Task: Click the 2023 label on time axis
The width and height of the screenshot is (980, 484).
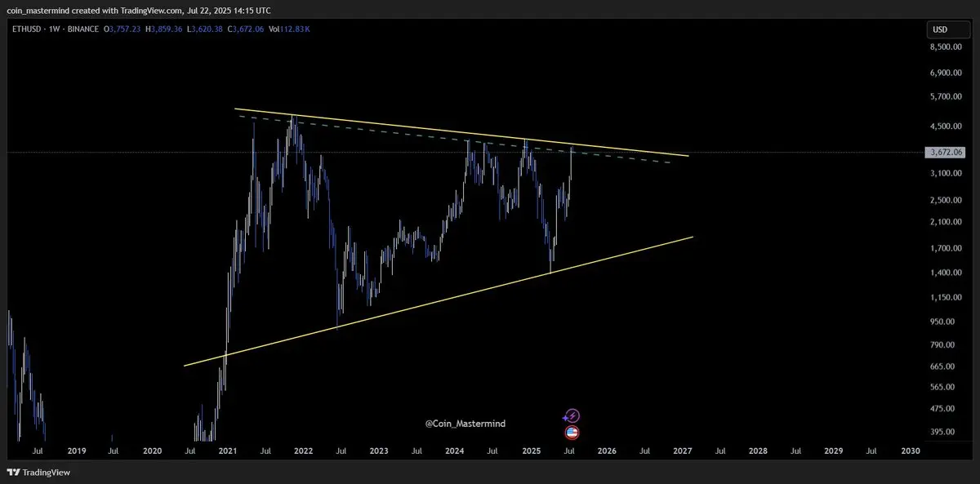Action: (379, 451)
